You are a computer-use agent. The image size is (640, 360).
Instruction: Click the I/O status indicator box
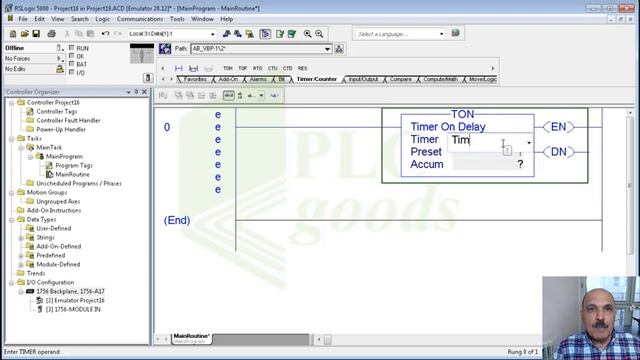tap(72, 72)
